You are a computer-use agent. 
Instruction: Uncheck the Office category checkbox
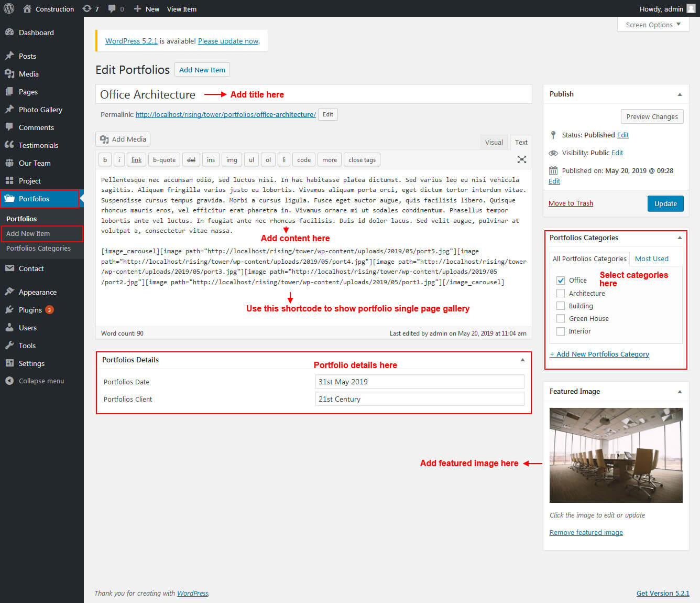(561, 281)
